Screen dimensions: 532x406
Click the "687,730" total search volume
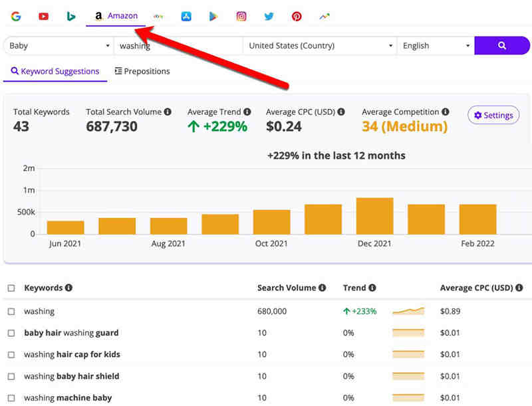112,126
